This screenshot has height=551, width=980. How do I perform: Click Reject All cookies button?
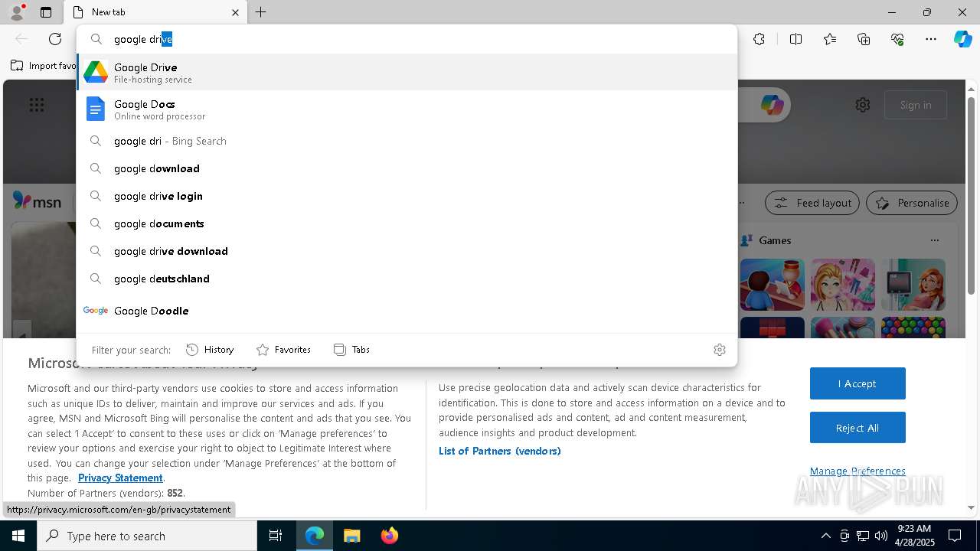(x=857, y=428)
